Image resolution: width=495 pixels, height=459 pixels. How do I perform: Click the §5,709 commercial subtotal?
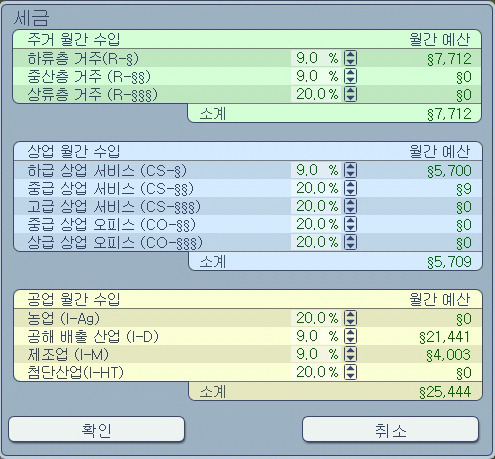(x=449, y=262)
